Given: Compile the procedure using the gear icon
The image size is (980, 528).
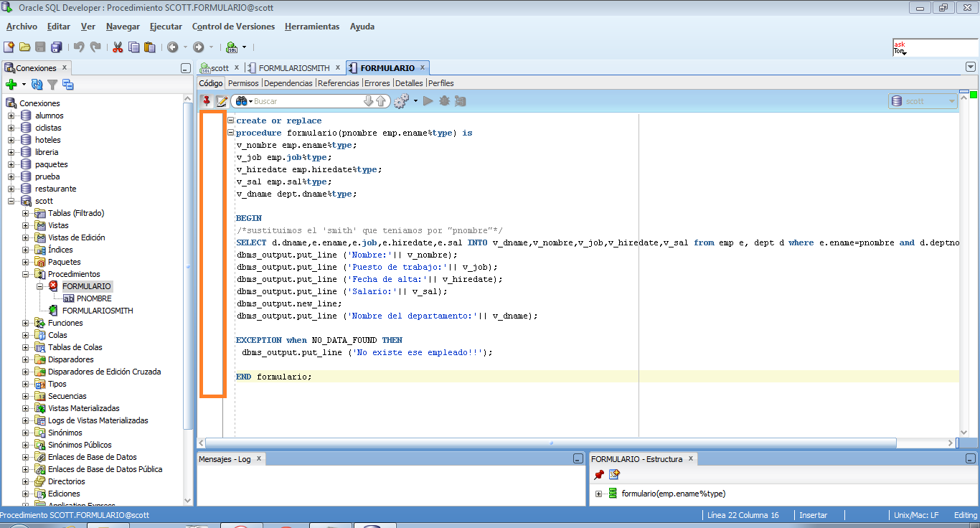Looking at the screenshot, I should (401, 100).
